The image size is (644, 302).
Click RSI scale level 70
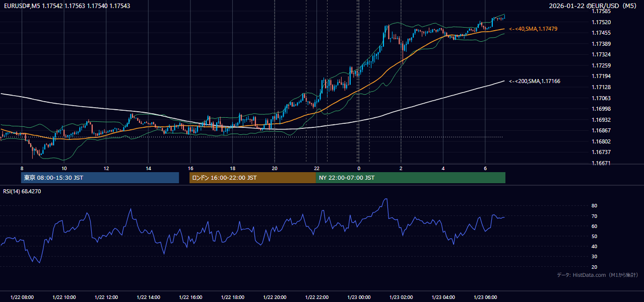[x=594, y=216]
